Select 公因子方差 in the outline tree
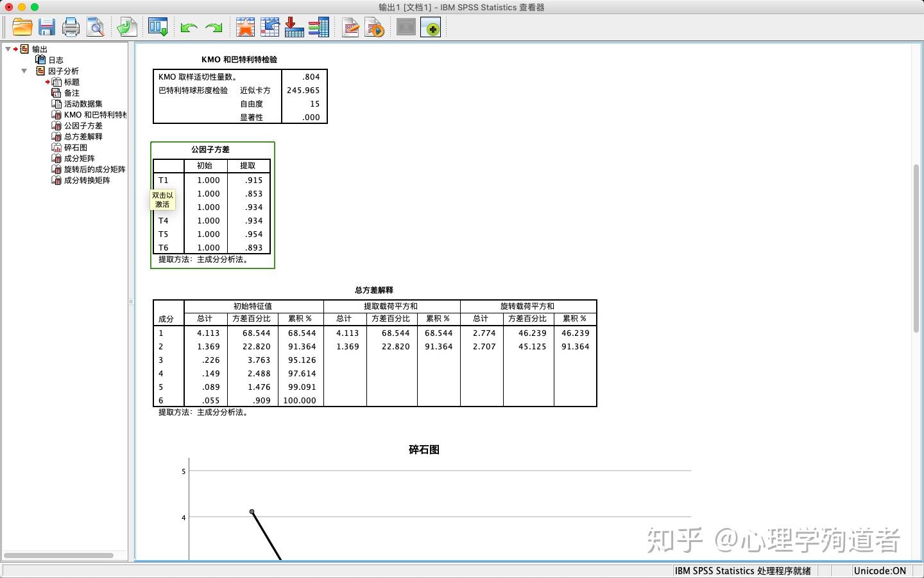 (83, 125)
